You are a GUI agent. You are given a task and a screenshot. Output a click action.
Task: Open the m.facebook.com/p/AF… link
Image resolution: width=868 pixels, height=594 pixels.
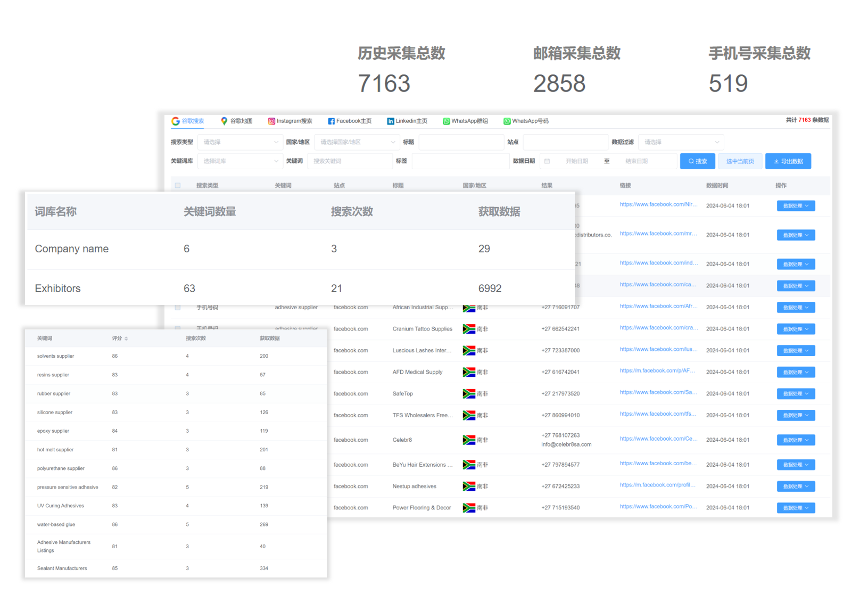pos(658,370)
